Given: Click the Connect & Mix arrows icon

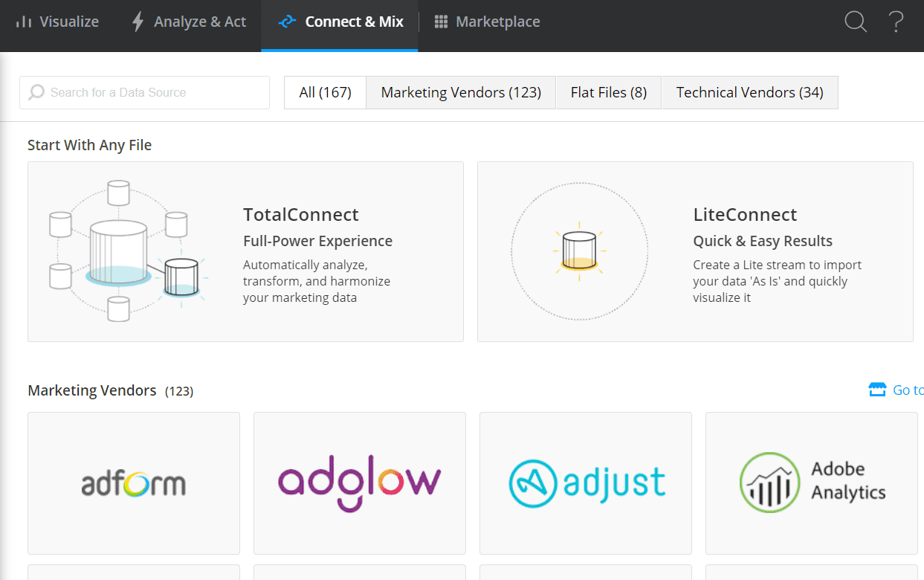Looking at the screenshot, I should pyautogui.click(x=287, y=22).
